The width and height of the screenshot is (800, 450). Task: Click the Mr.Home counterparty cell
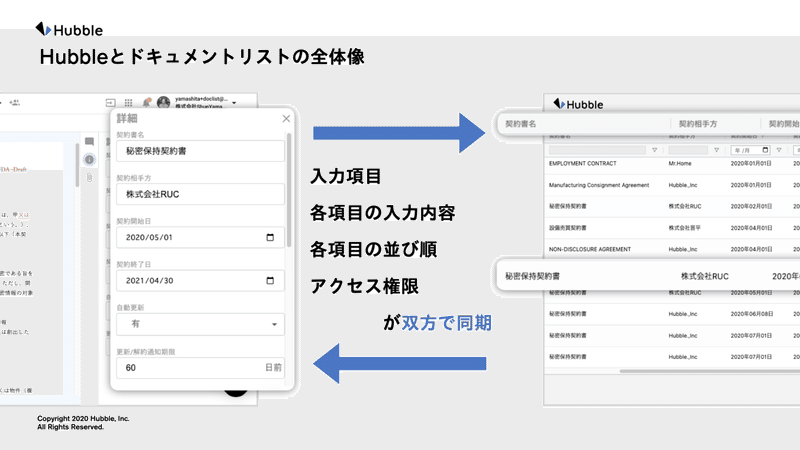[680, 164]
